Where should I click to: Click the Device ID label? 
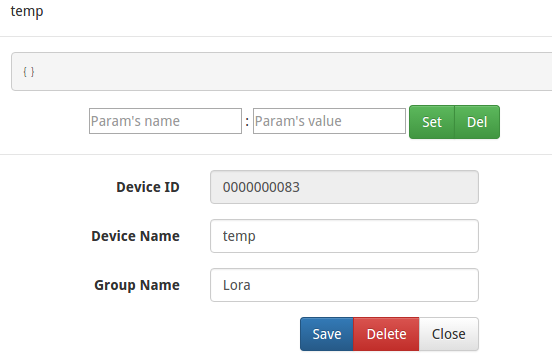[x=148, y=187]
